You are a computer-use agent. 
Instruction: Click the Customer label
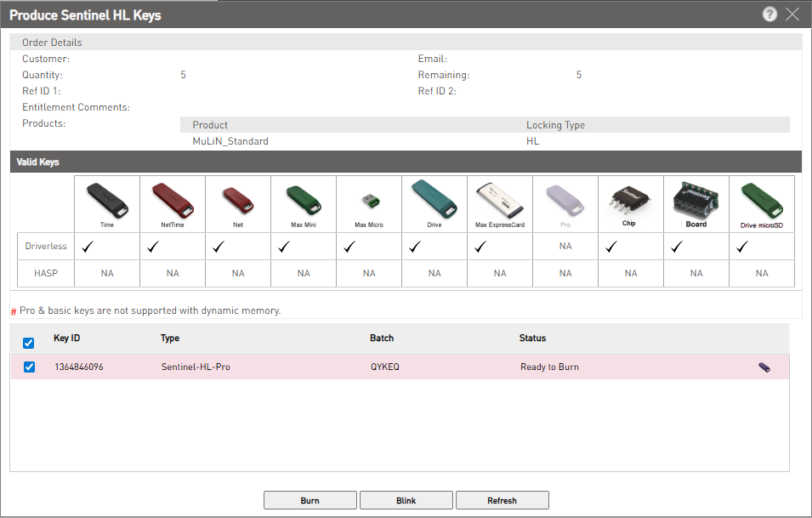[x=46, y=59]
